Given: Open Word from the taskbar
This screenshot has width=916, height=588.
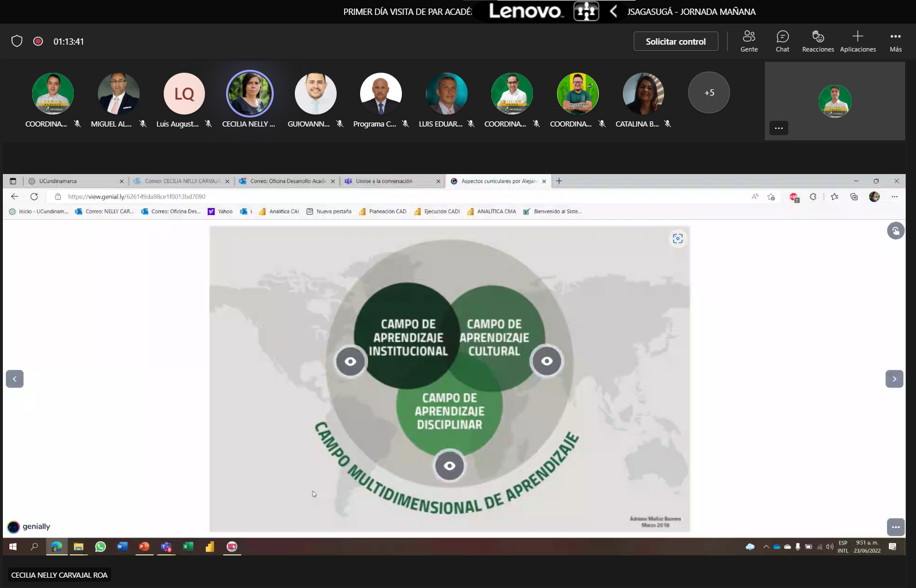Looking at the screenshot, I should click(122, 547).
